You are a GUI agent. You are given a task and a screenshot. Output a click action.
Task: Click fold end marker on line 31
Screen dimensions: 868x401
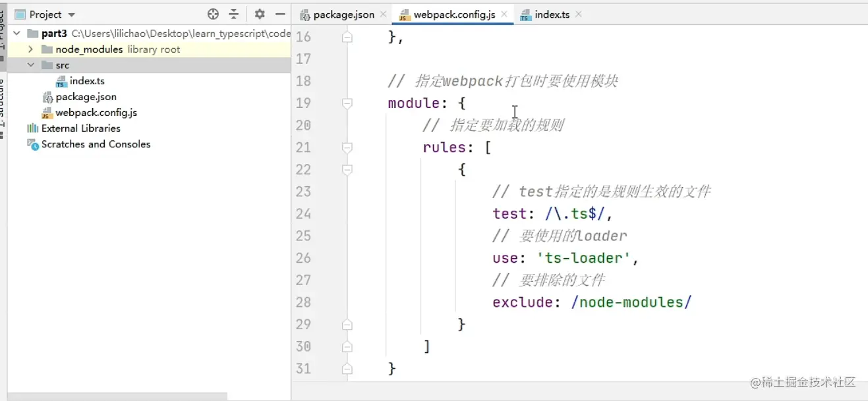pos(347,369)
